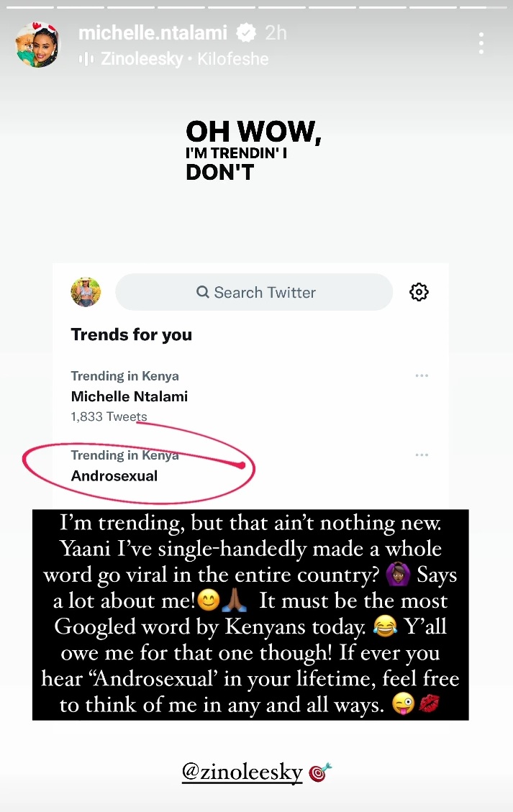
Task: Tap the verified badge next to username
Action: [245, 33]
